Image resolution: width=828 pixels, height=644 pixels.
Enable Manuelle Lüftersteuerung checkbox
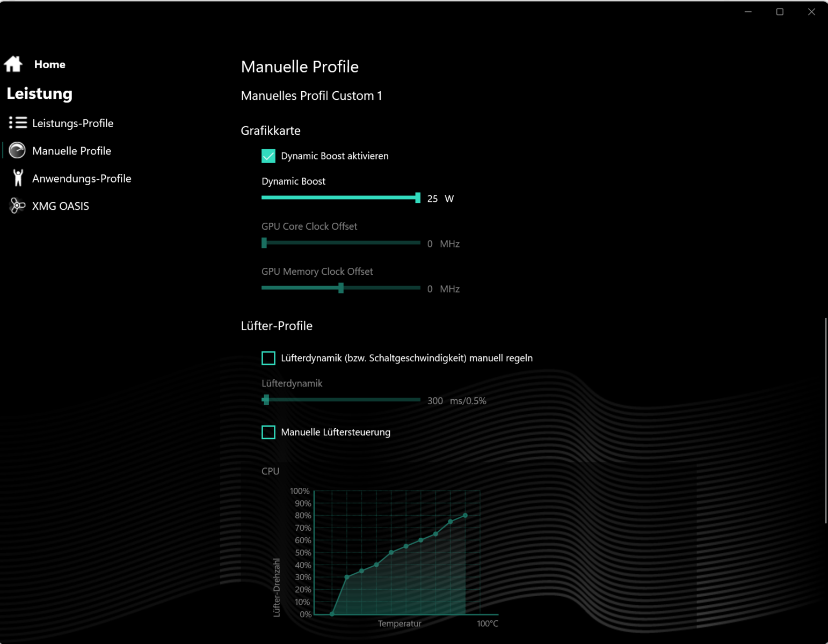click(268, 432)
